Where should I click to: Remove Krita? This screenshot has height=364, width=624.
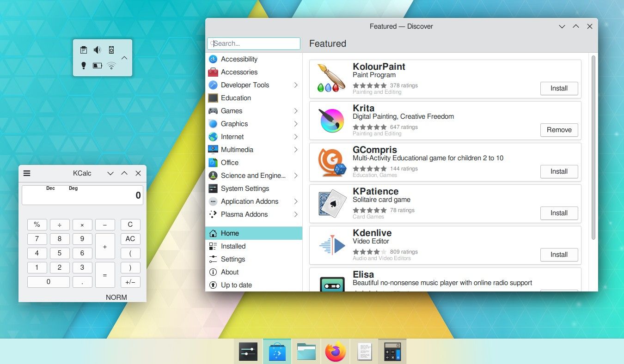[559, 130]
